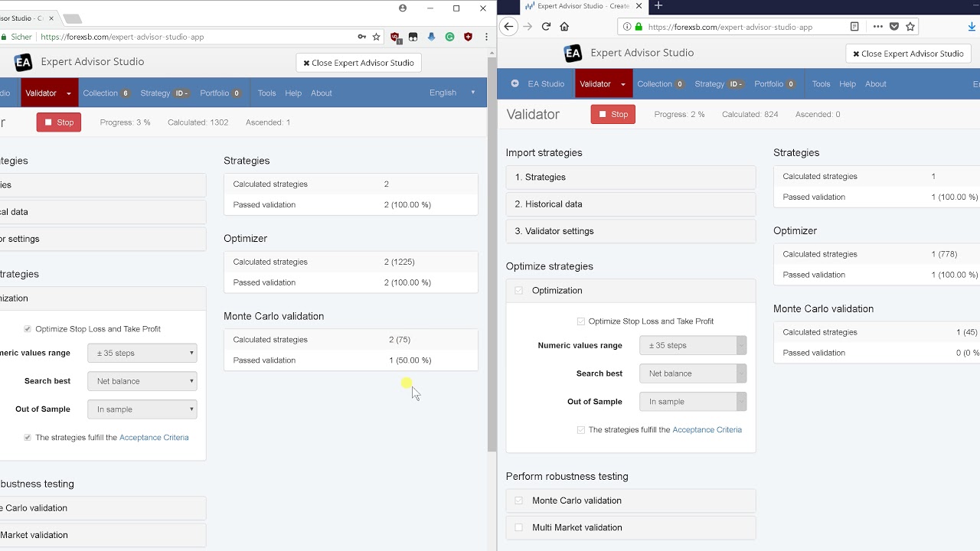Stop the validator in Chrome window
This screenshot has width=980, height=551.
tap(59, 122)
